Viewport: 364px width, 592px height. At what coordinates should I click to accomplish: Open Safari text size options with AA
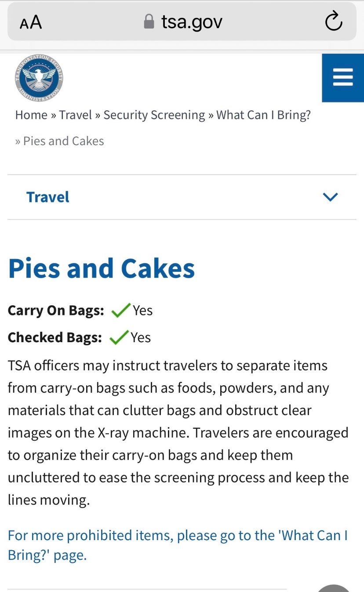pyautogui.click(x=31, y=22)
